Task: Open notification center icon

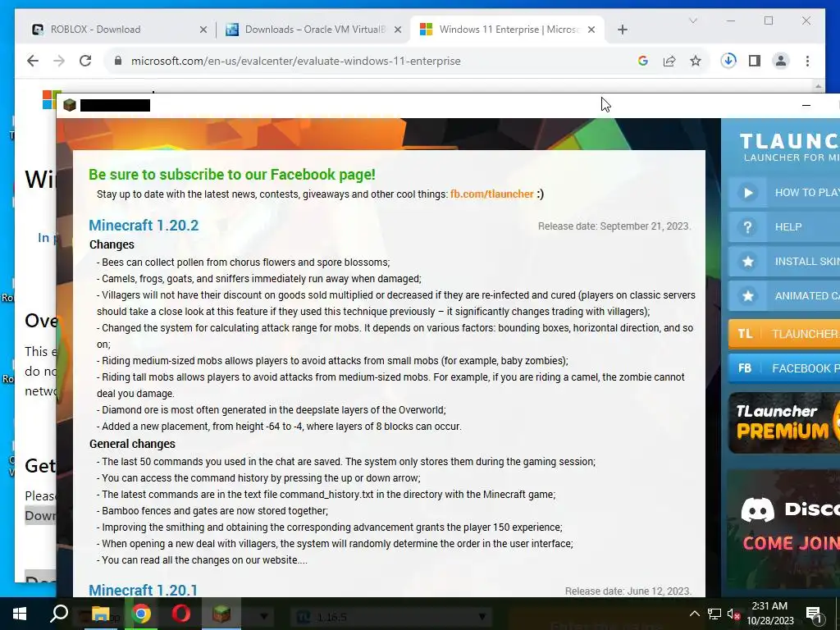Action: [814, 614]
